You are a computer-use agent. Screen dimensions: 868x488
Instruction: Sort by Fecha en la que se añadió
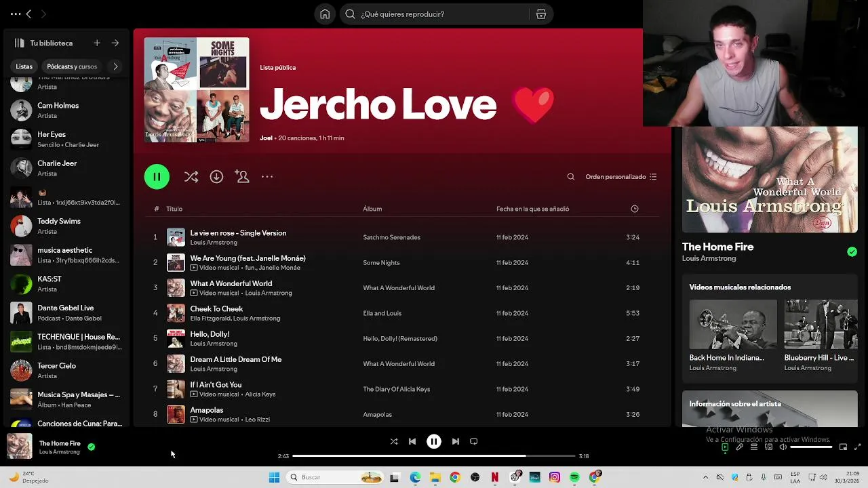point(532,209)
